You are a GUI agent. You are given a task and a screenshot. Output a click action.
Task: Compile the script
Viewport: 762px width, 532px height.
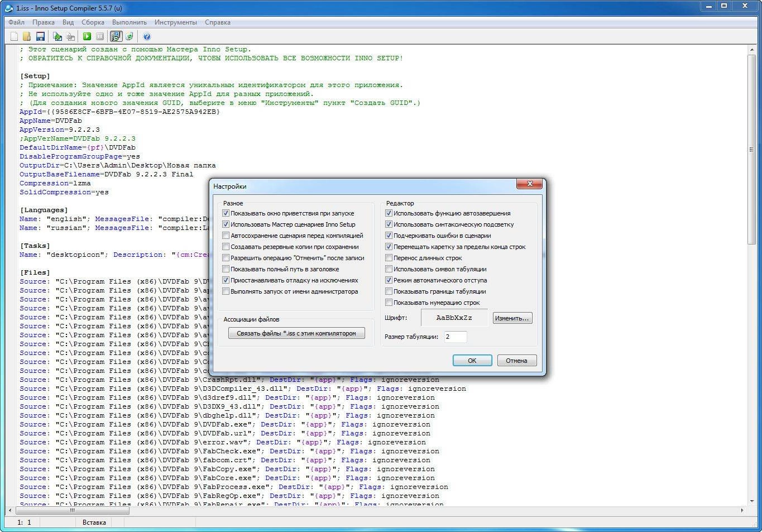tap(57, 36)
